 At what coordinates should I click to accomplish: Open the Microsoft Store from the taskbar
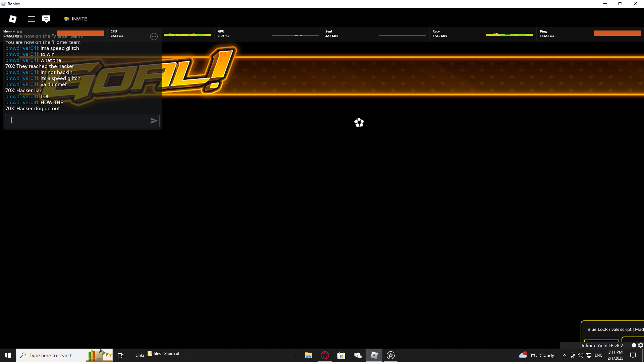[x=341, y=355]
